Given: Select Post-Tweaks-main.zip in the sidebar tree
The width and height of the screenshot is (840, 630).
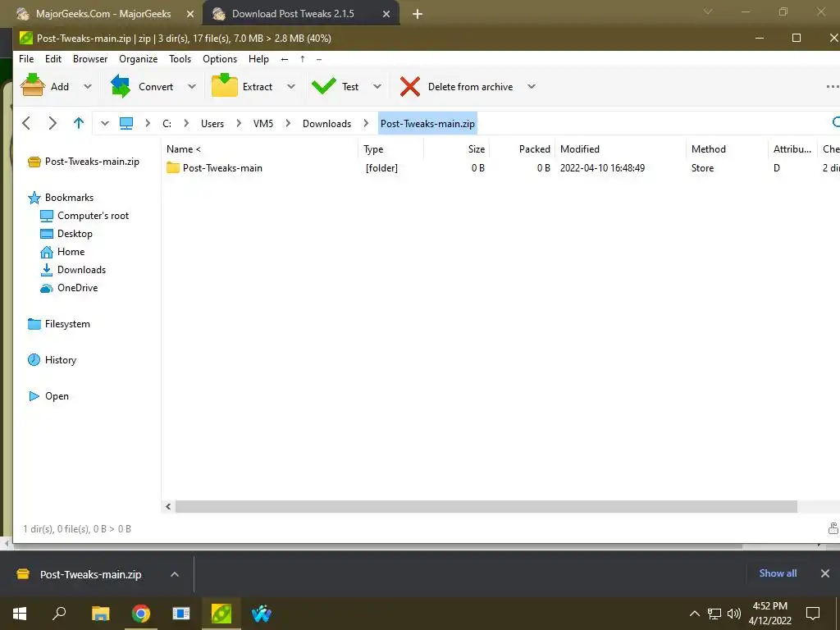Looking at the screenshot, I should tap(92, 162).
